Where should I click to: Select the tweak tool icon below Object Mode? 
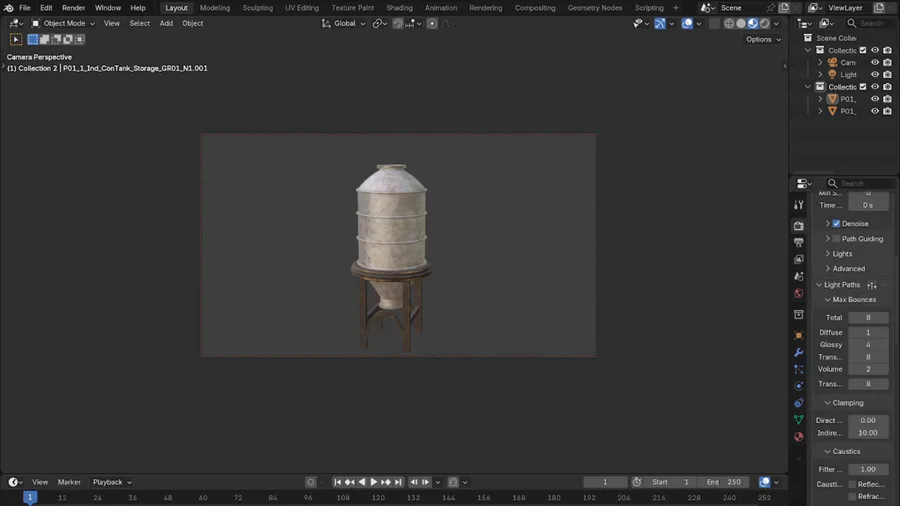pos(16,40)
